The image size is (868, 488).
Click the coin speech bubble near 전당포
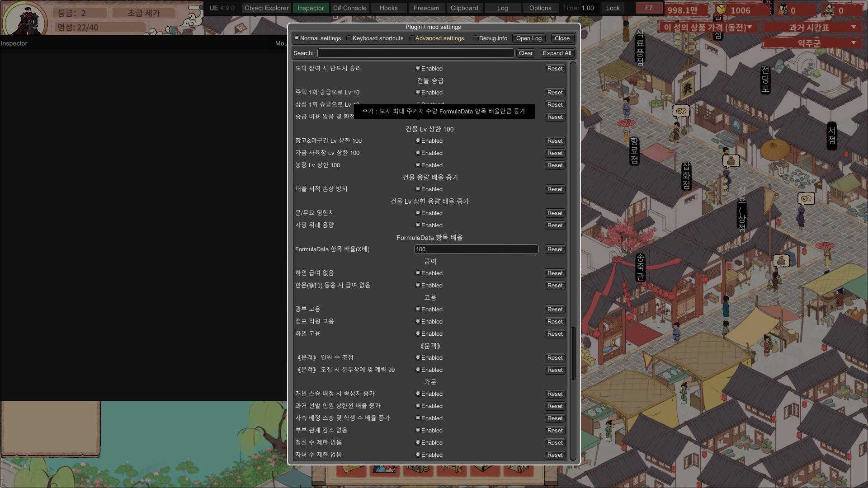click(x=681, y=111)
